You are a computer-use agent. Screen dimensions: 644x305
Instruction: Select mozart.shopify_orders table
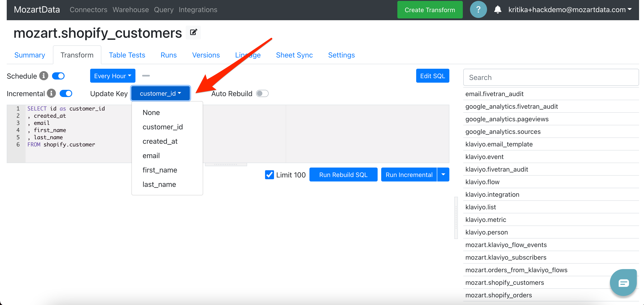click(x=551, y=295)
